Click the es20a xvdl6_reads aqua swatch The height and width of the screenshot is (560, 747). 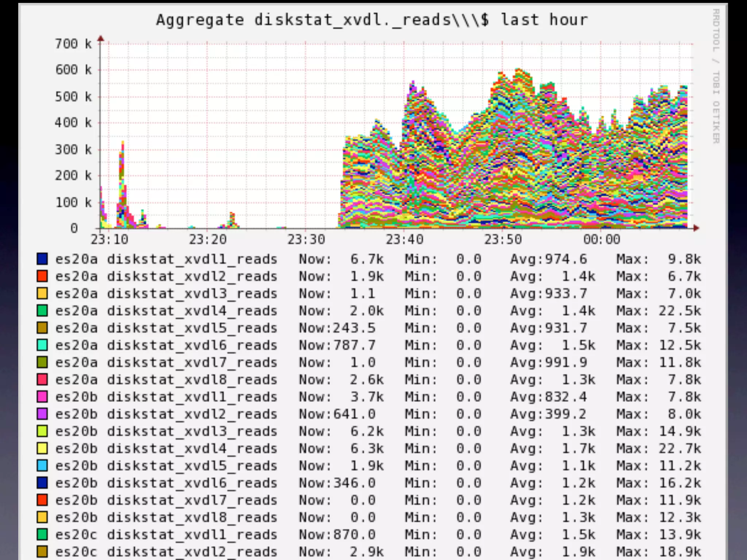(x=42, y=345)
